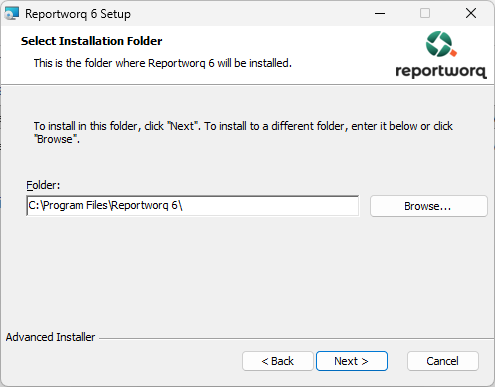Click the disabled maximize button
Image resolution: width=495 pixels, height=387 pixels.
(x=425, y=13)
